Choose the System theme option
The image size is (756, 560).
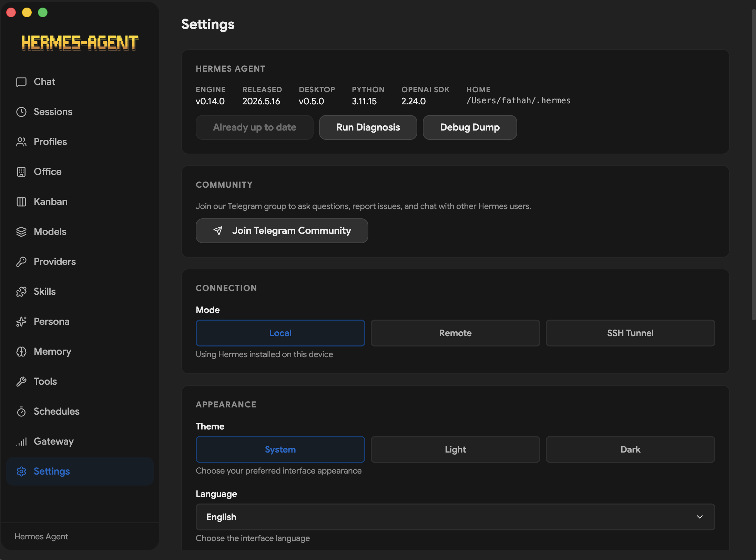click(x=280, y=449)
